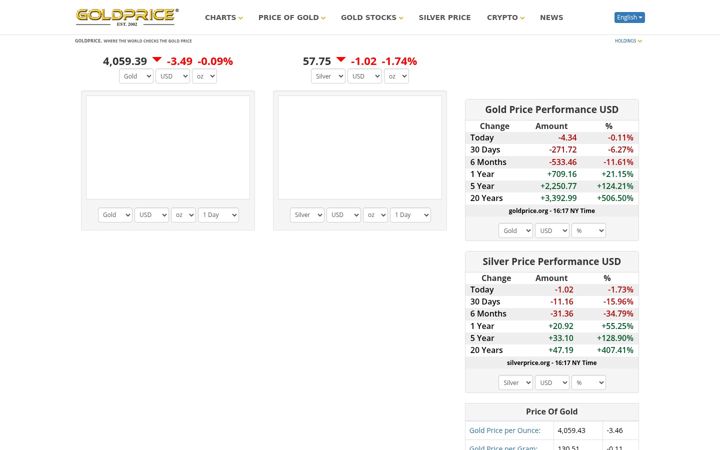Click the gold per ounce value 4,059.43
Viewport: 720px width, 450px height.
pyautogui.click(x=571, y=431)
